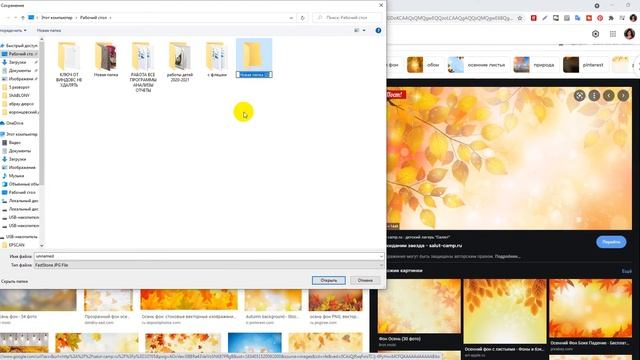Open the Упорядочить dropdown menu

(x=13, y=30)
